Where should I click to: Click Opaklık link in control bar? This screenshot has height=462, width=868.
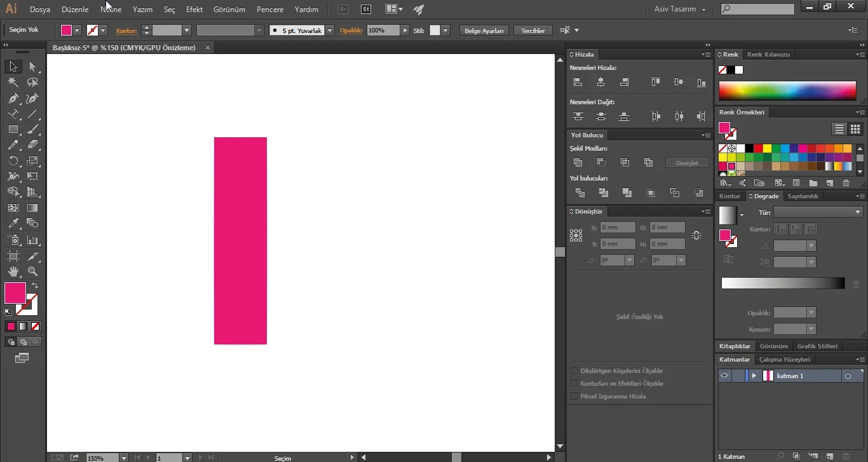351,31
